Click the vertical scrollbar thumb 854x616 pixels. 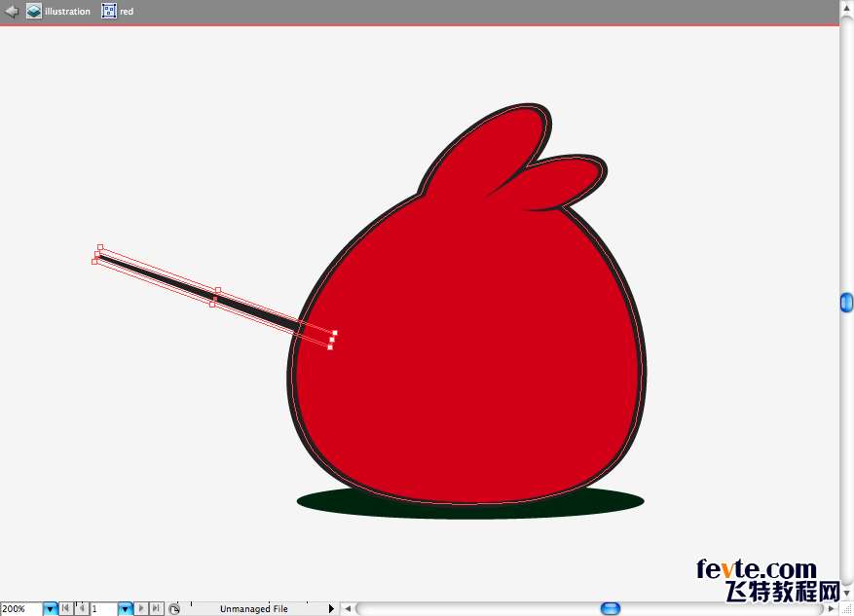[x=846, y=304]
